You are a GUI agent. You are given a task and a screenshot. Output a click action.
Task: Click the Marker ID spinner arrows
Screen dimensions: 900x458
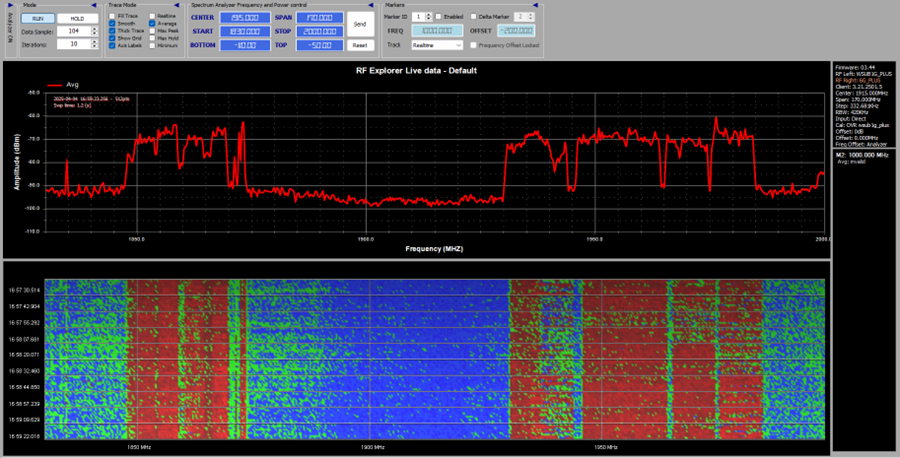click(429, 17)
